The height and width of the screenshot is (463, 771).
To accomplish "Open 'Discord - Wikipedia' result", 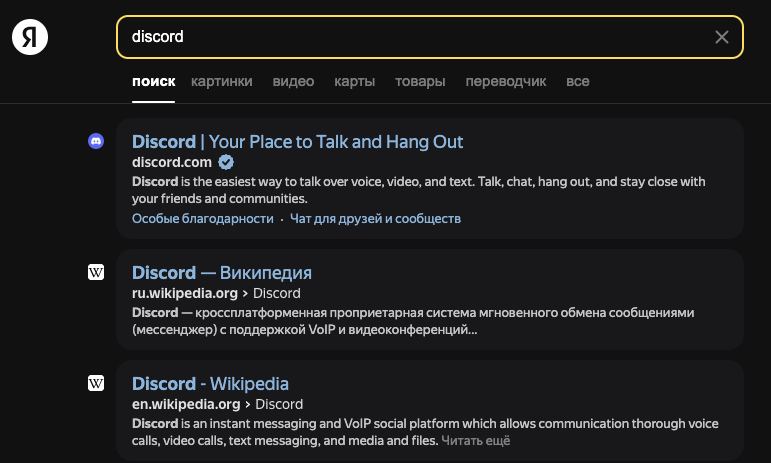I will [210, 384].
